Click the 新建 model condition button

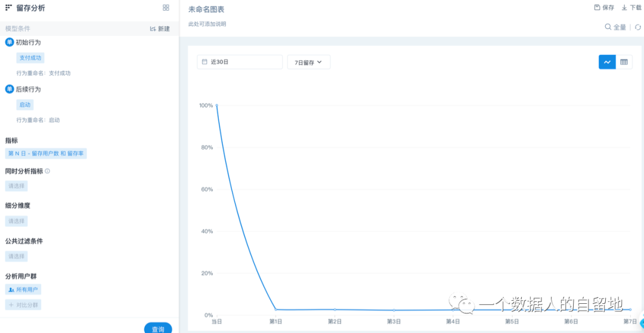click(x=160, y=29)
